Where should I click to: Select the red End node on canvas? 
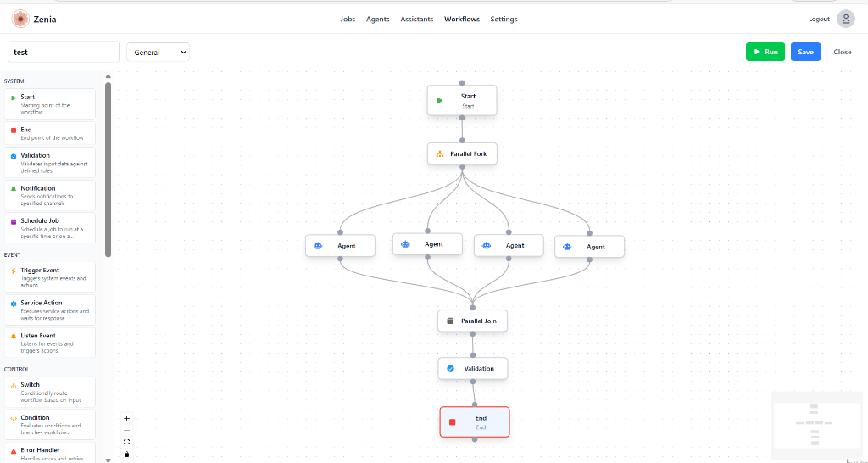[475, 421]
